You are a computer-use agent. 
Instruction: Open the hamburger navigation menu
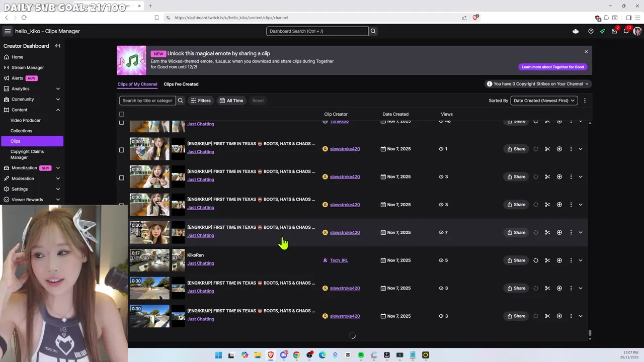(x=8, y=31)
